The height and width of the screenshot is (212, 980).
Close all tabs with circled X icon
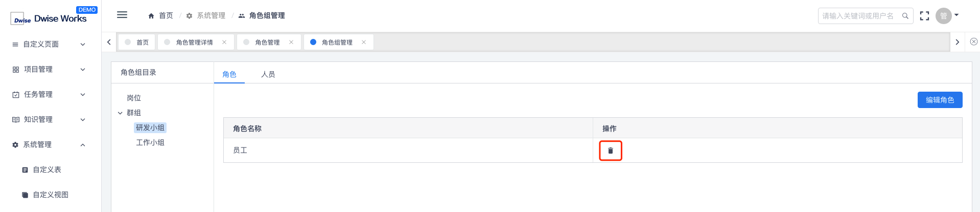974,42
